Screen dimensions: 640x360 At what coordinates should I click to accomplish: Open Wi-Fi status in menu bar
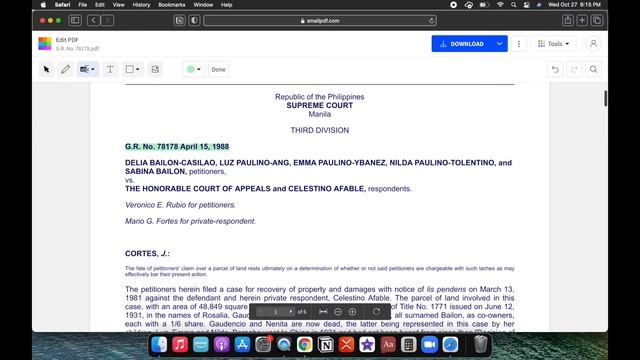pyautogui.click(x=500, y=5)
